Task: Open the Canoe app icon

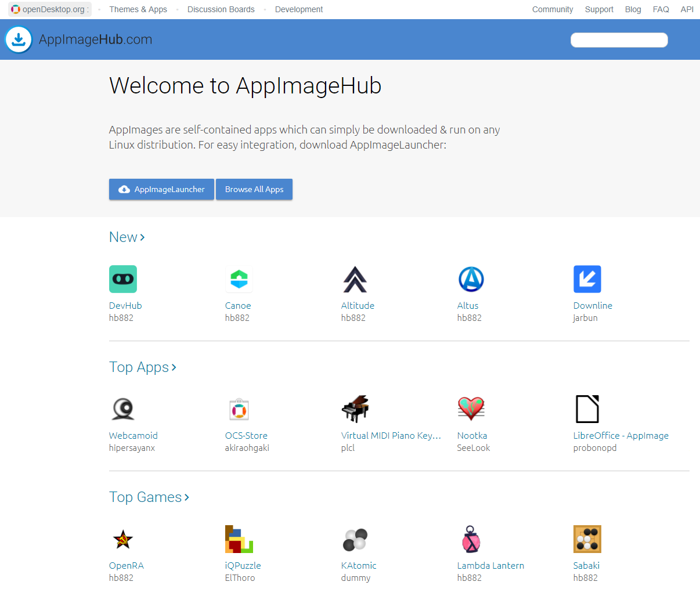Action: [239, 279]
